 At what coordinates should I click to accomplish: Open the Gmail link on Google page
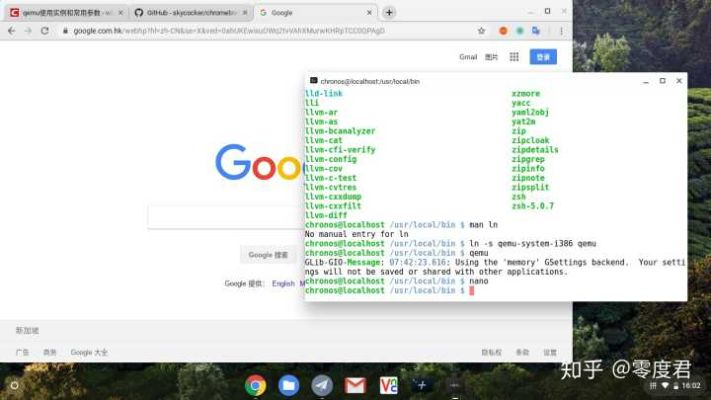point(468,57)
